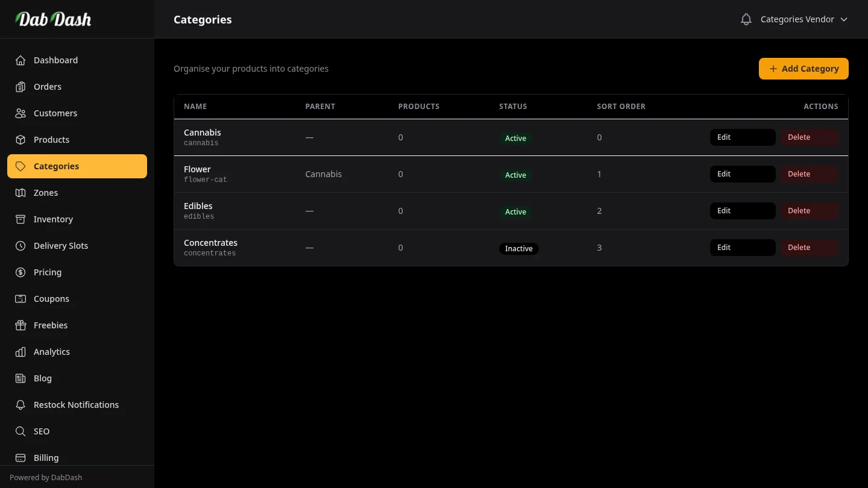Click the Restock Notifications bell icon
The height and width of the screenshot is (488, 868).
click(20, 405)
